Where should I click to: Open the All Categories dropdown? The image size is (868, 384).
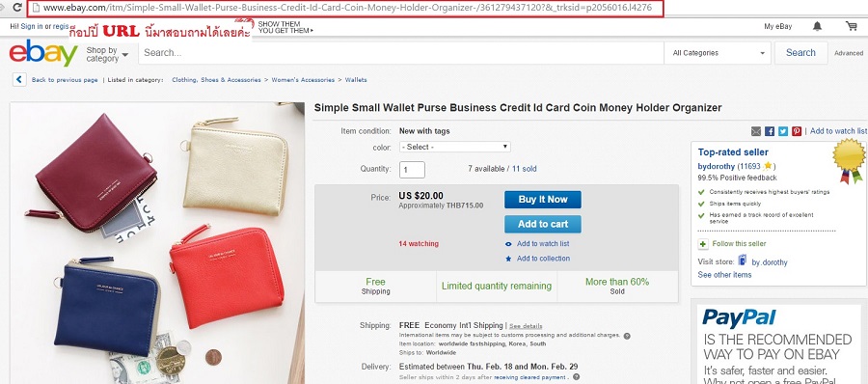point(718,53)
